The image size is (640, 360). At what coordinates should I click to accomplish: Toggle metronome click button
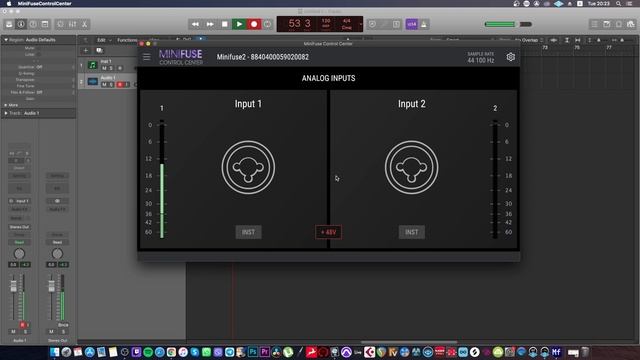click(424, 24)
